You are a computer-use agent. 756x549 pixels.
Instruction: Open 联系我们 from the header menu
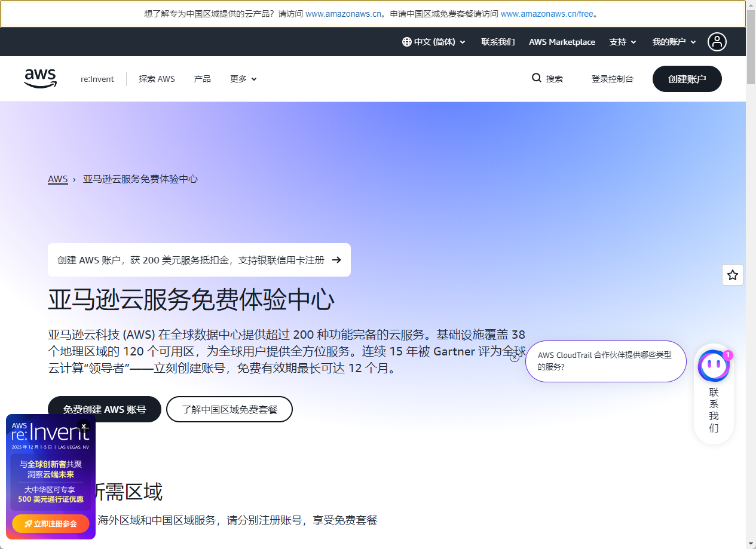coord(498,42)
